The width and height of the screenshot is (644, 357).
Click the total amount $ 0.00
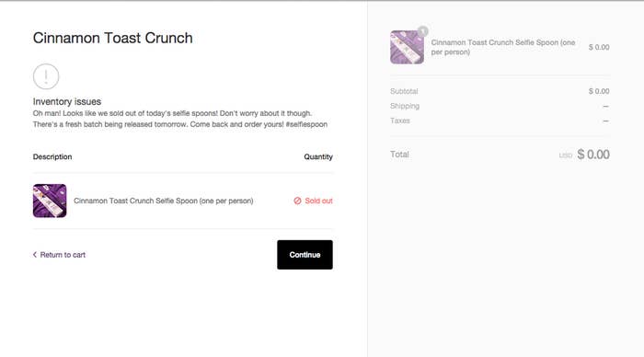[x=593, y=155]
